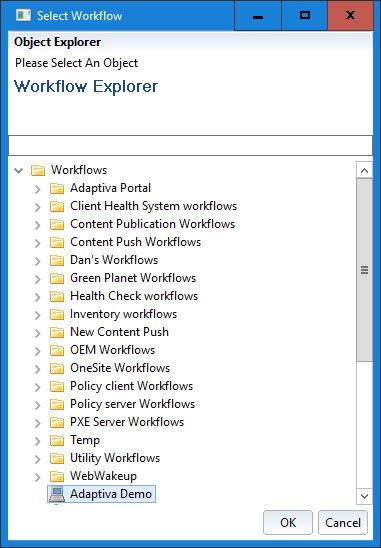This screenshot has width=381, height=548.
Task: Select the Adaptiva Portal tree item
Action: coord(110,188)
